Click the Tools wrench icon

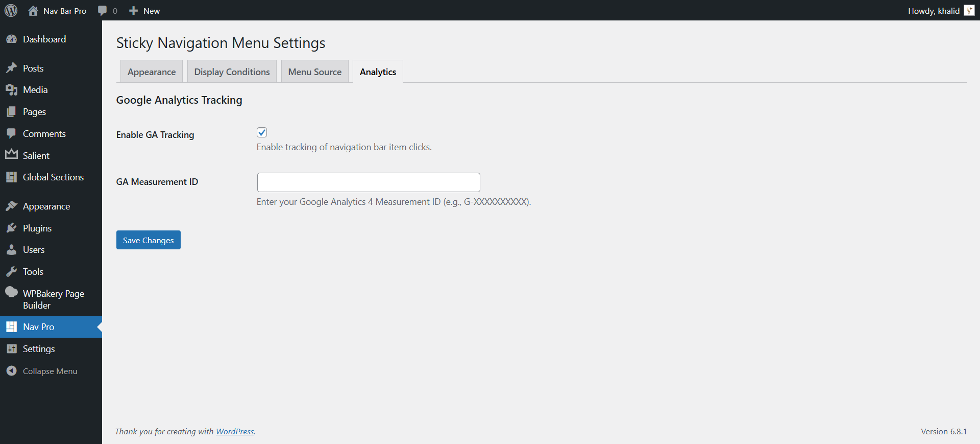pyautogui.click(x=11, y=271)
